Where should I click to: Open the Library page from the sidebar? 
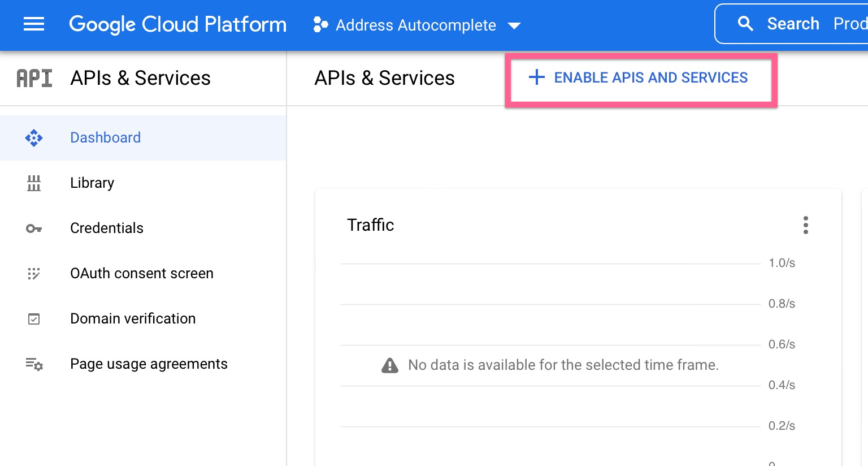[92, 183]
